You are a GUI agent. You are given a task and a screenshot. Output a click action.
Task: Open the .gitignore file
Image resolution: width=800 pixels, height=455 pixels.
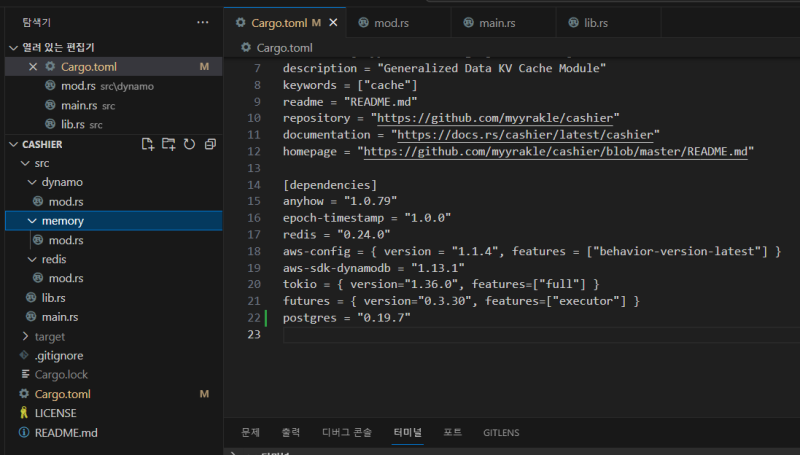tap(61, 355)
